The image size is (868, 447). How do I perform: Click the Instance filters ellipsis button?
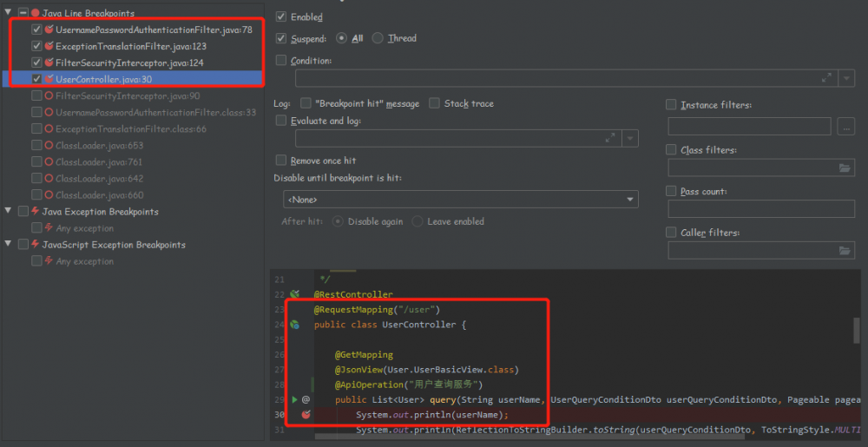tap(845, 126)
